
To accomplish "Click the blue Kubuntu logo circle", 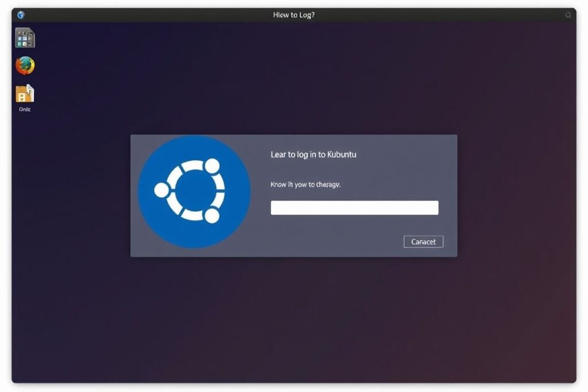I will pos(194,192).
